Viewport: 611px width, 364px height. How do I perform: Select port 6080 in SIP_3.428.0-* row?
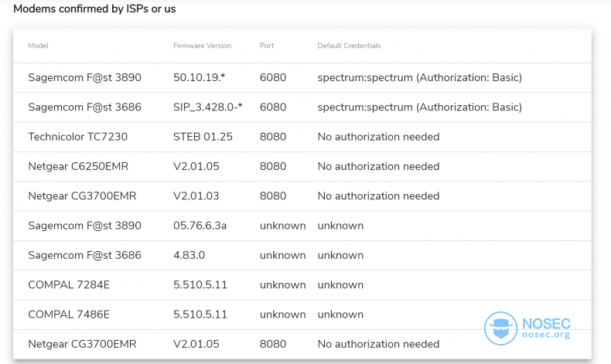click(x=273, y=107)
